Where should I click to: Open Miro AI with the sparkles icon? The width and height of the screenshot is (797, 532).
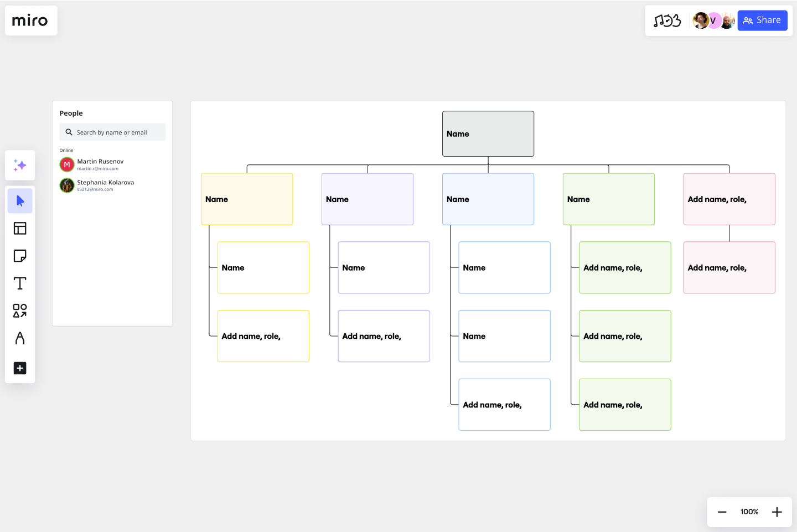point(20,165)
